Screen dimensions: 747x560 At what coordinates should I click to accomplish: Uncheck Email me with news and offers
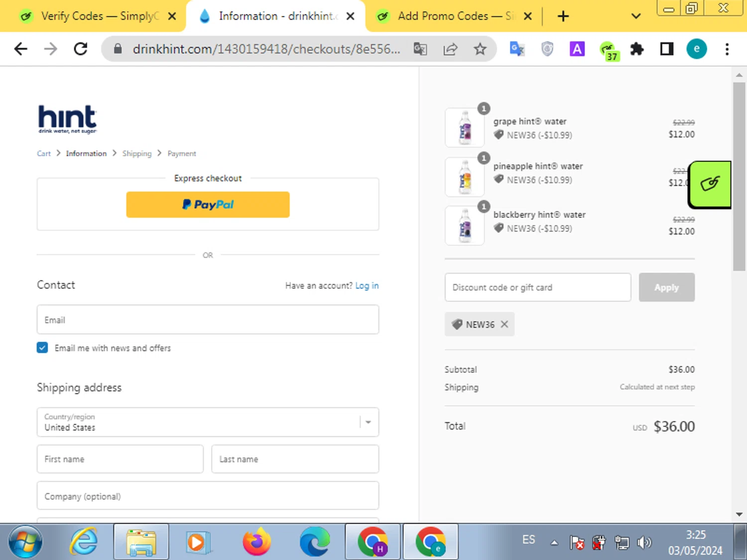pos(42,347)
